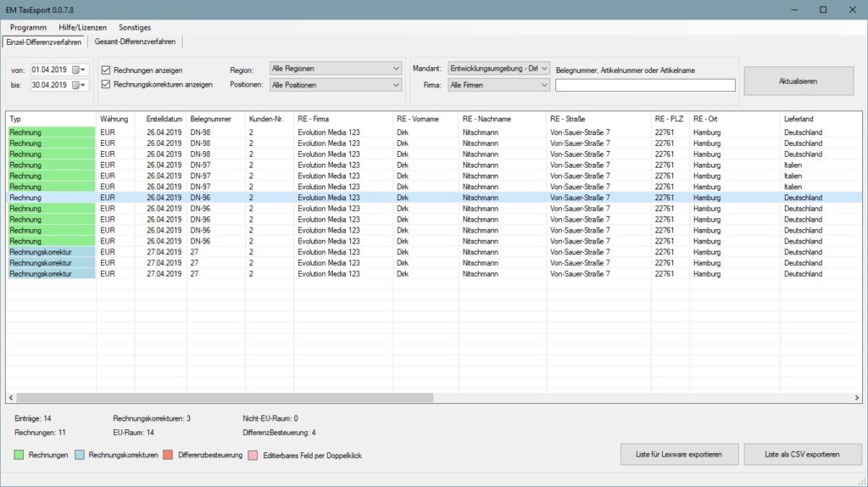
Task: Sort by the RE - Nachname column header
Action: coord(503,119)
